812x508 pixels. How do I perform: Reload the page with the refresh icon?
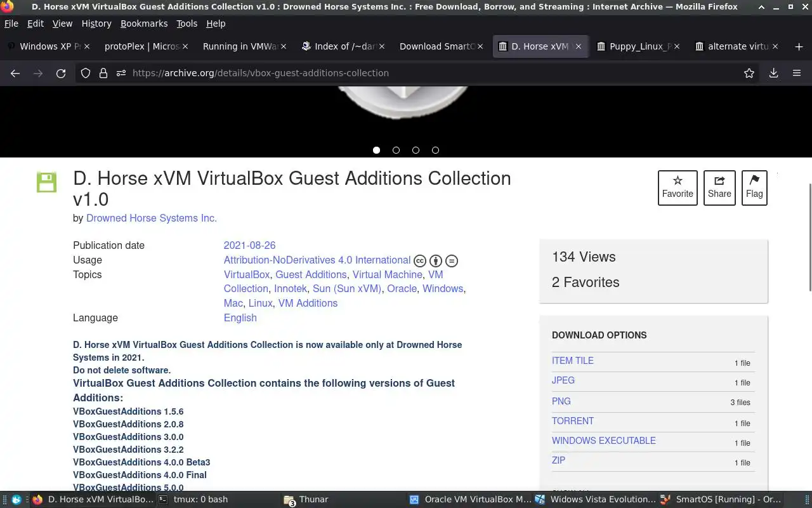(61, 73)
